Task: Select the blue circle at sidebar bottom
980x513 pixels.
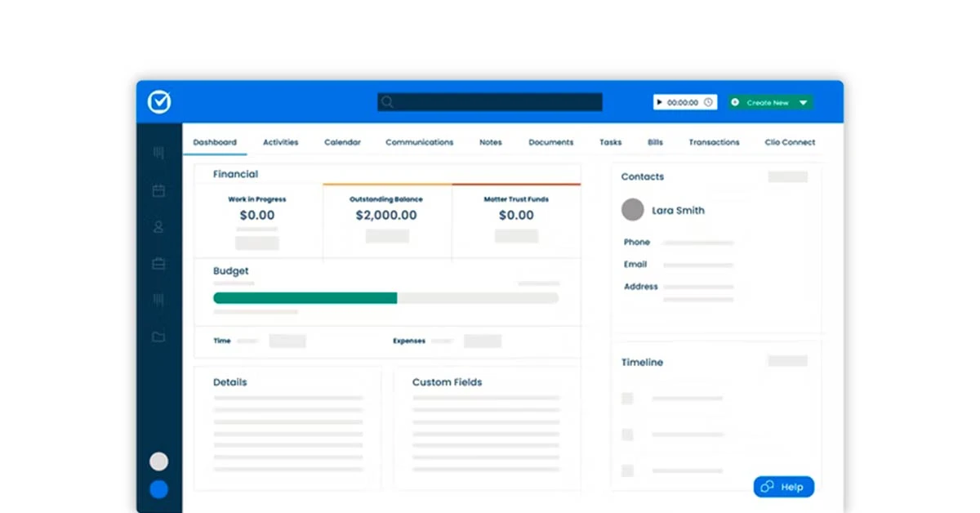Action: pos(158,488)
